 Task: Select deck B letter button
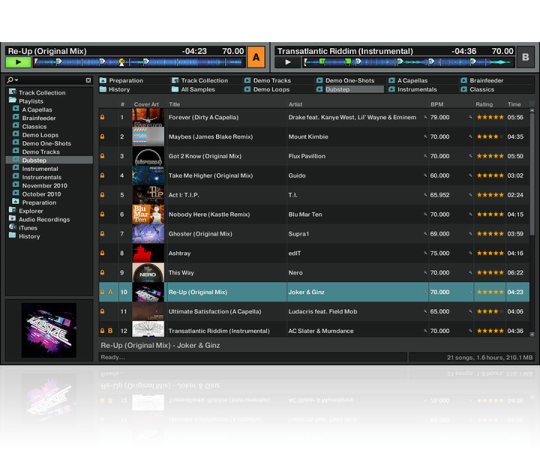526,57
